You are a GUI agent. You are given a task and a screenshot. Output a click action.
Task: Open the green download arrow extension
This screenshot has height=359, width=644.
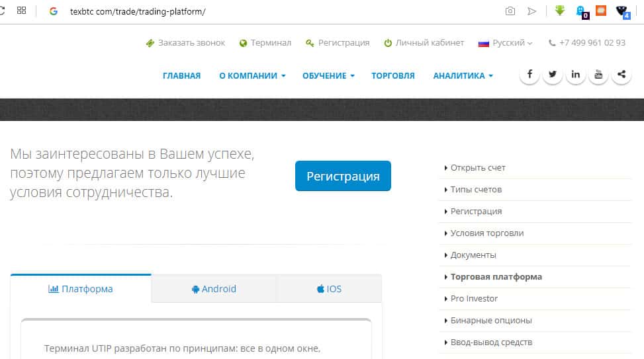point(559,11)
